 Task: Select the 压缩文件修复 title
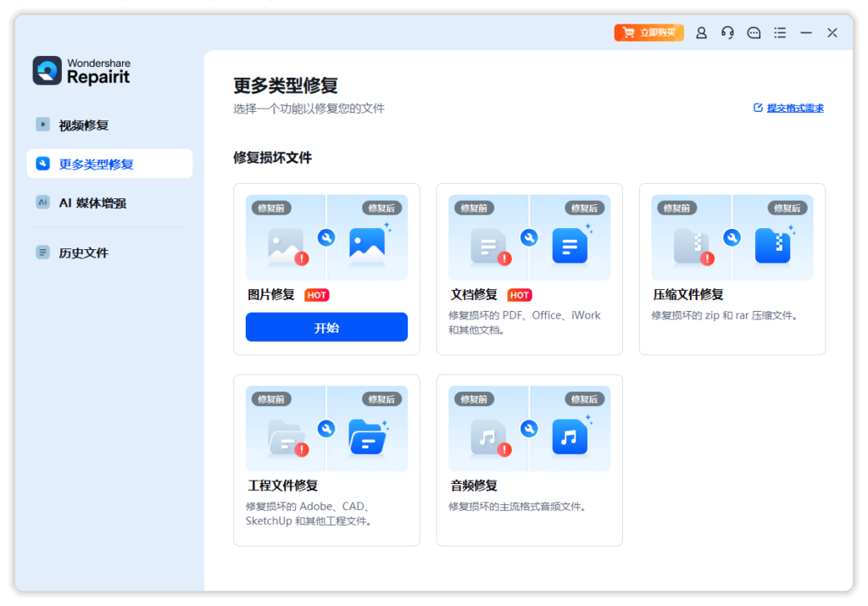click(x=688, y=294)
